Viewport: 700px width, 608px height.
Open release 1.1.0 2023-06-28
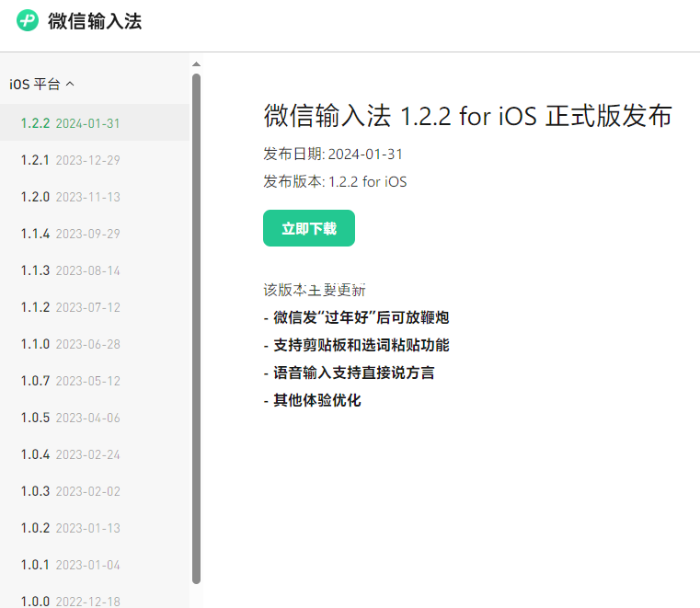coord(95,344)
